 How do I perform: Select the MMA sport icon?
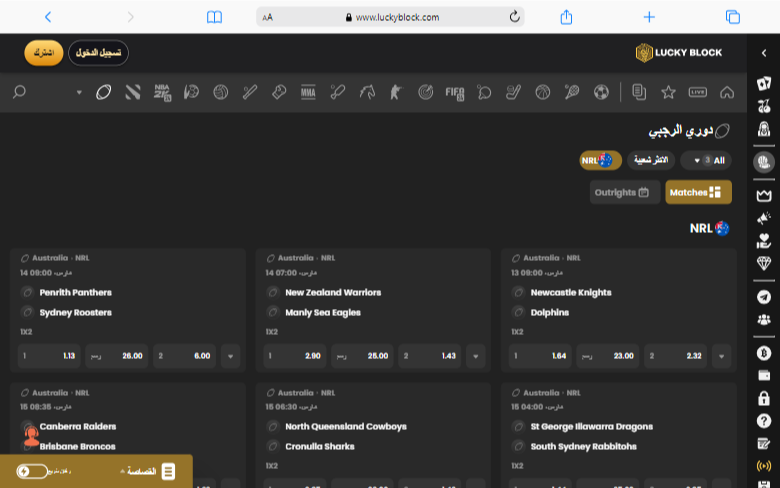tap(308, 92)
